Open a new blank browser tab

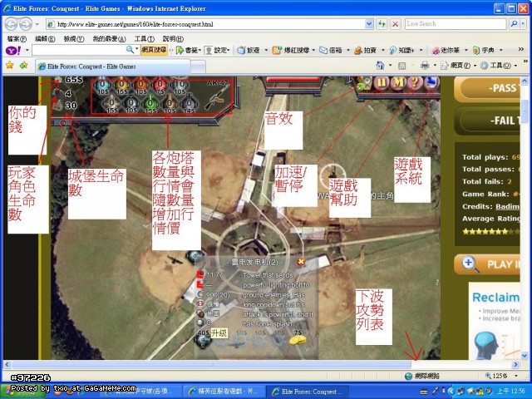[198, 66]
